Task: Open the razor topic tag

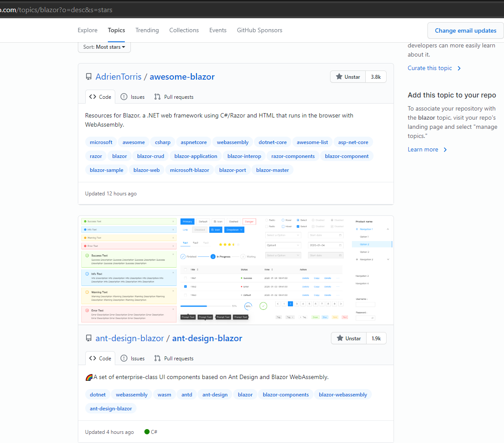Action: pos(96,156)
